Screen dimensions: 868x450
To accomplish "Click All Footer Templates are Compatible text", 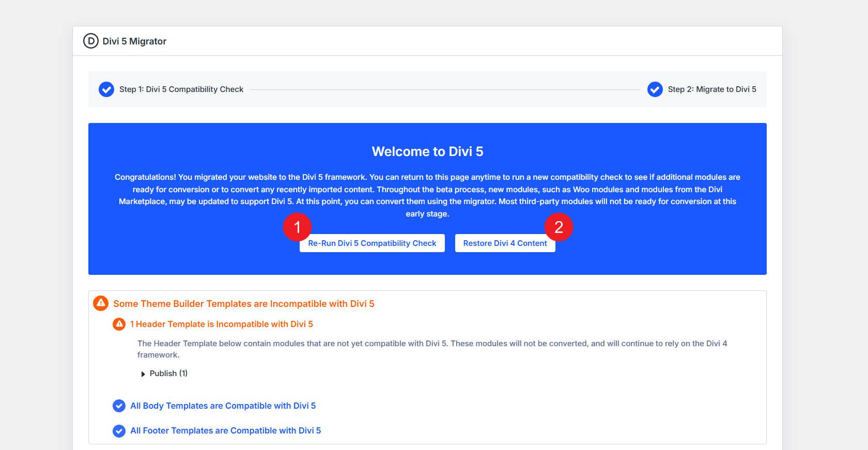I will click(225, 430).
